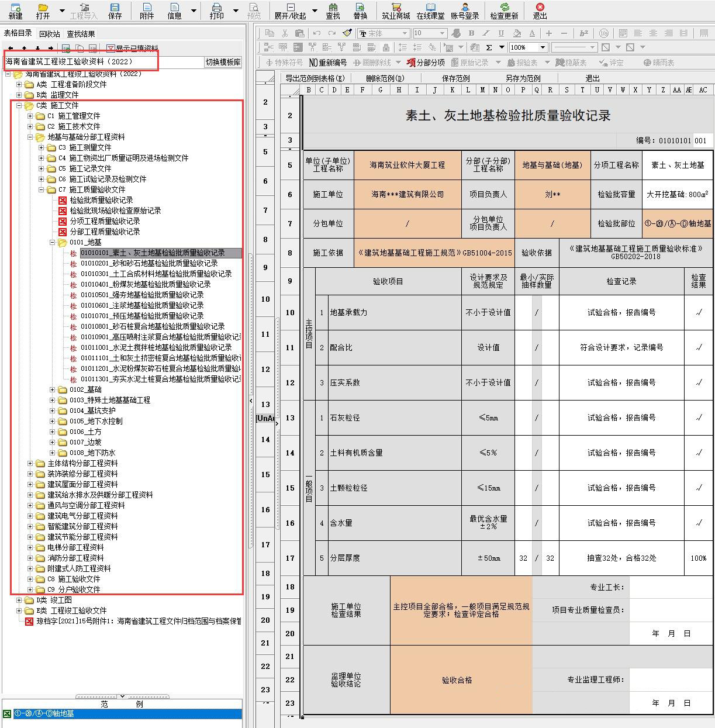Viewport: 715px width, 728px height.
Task: Click the 海南筑业软件大厦工程 cell
Action: (407, 165)
